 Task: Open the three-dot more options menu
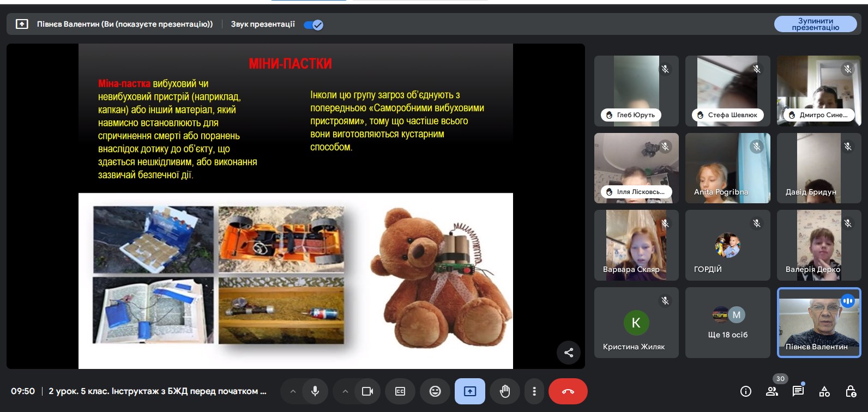coord(534,391)
